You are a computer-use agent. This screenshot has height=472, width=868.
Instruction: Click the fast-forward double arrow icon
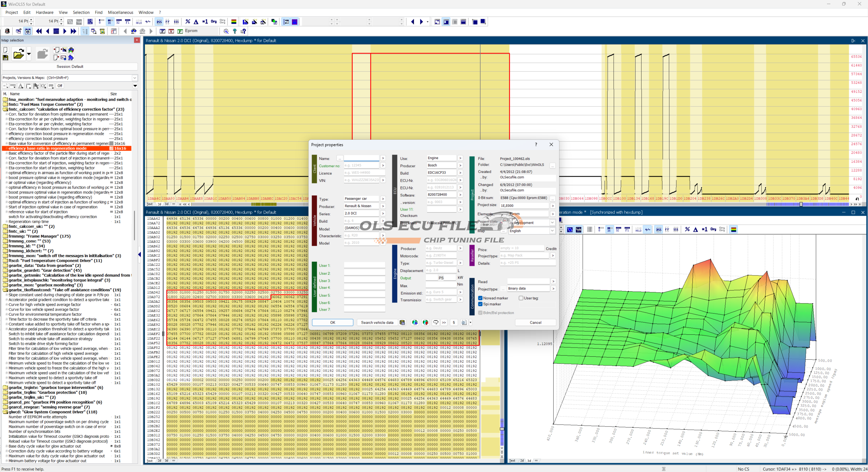[73, 31]
